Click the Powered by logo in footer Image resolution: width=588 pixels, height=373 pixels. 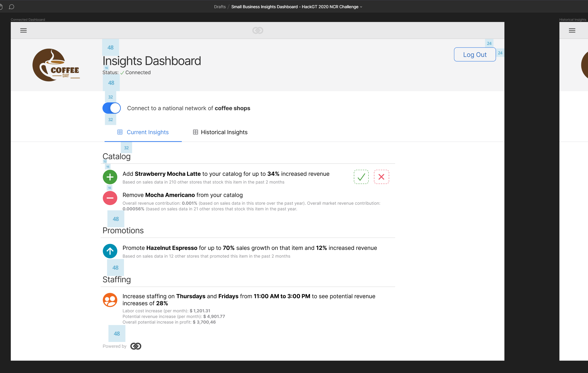click(136, 346)
